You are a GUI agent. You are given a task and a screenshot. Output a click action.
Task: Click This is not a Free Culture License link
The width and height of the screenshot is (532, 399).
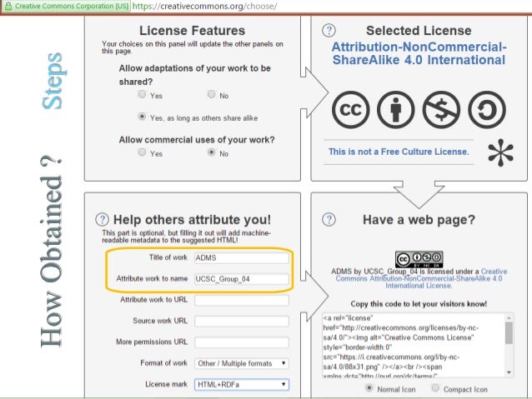(x=399, y=152)
